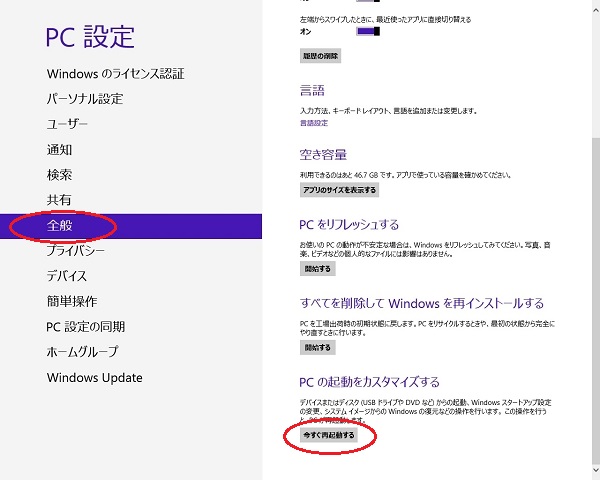Click the scrollbar down arrow
This screenshot has height=480, width=600.
(596, 471)
